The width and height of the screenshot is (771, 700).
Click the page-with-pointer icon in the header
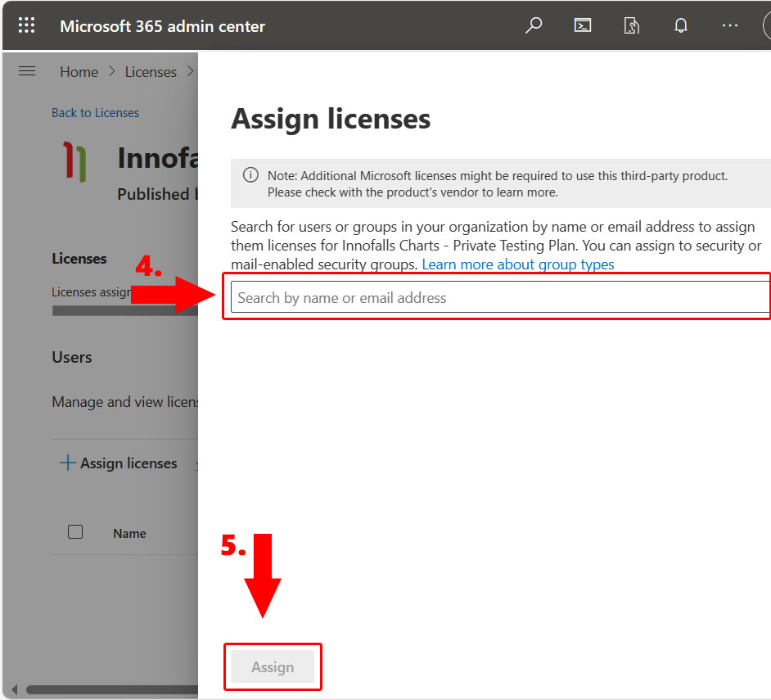coord(631,25)
